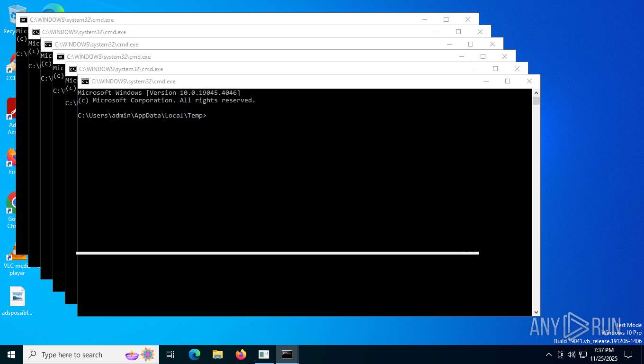
Task: Maximize the cmd window directly behind the frontmost
Action: 495,69
